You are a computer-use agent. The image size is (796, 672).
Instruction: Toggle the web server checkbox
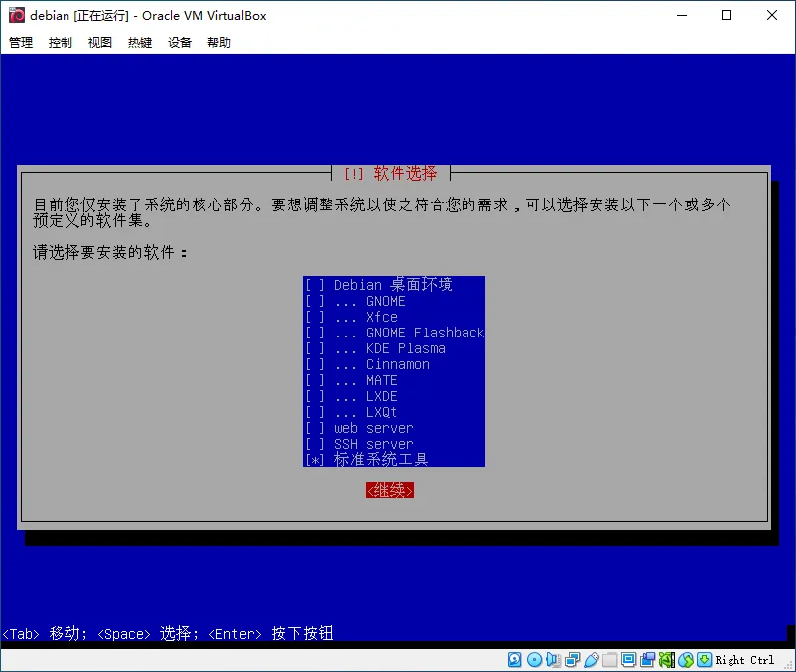(315, 428)
